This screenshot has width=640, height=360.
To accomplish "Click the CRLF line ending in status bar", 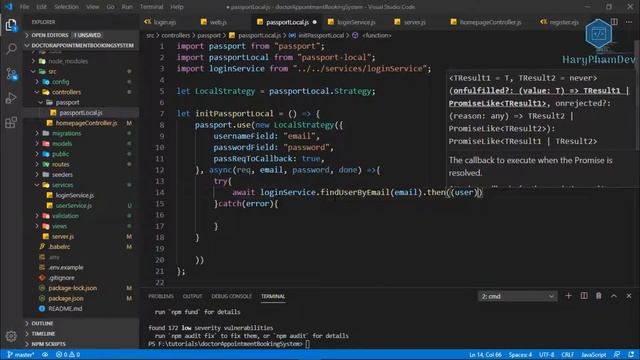I will (568, 355).
